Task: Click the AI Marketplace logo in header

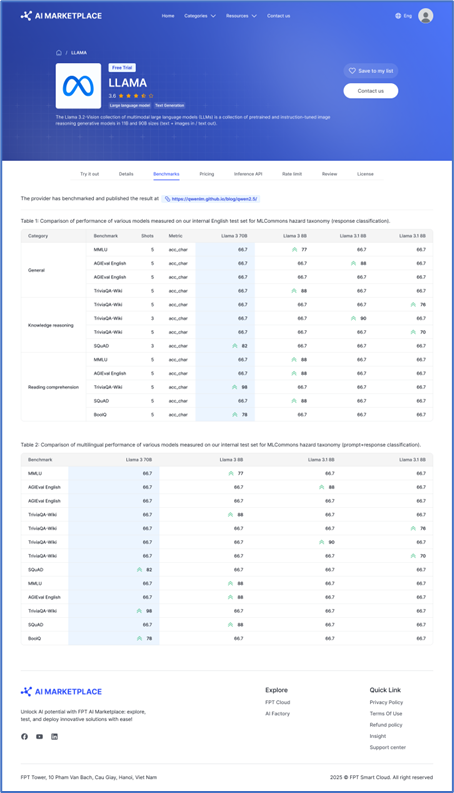Action: [61, 16]
